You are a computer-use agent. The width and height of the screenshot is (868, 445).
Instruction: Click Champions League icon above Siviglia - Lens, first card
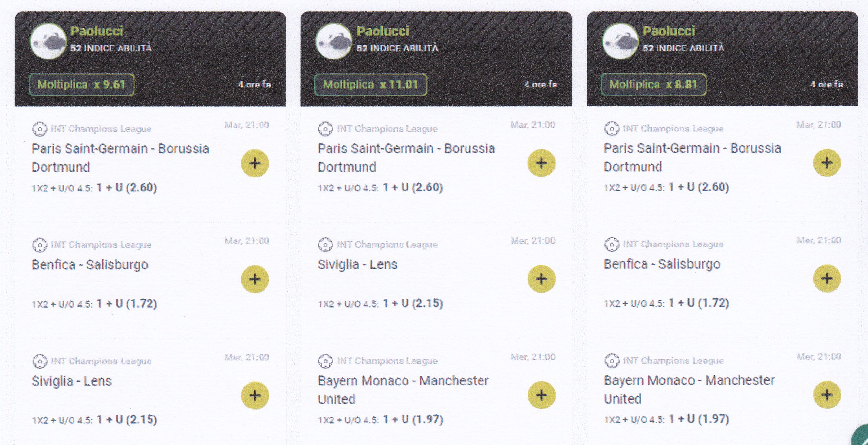[40, 361]
